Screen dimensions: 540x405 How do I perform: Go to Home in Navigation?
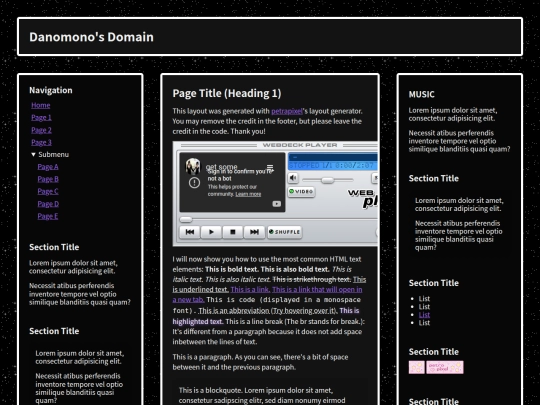[x=41, y=105]
